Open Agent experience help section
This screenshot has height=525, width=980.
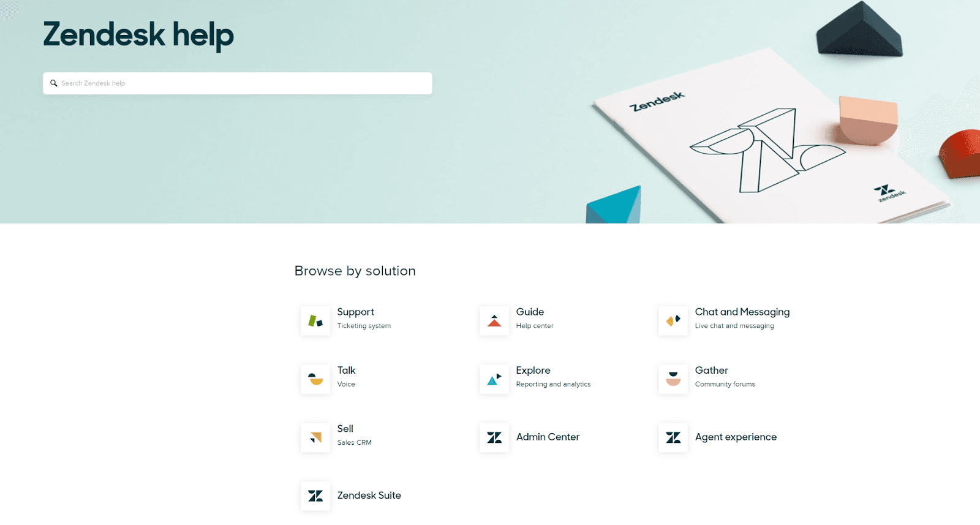(736, 437)
